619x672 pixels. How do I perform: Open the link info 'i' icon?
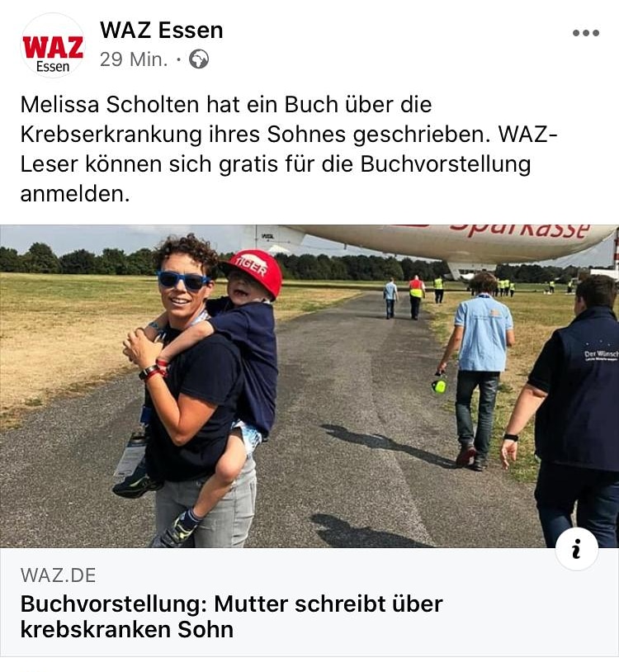(x=577, y=549)
